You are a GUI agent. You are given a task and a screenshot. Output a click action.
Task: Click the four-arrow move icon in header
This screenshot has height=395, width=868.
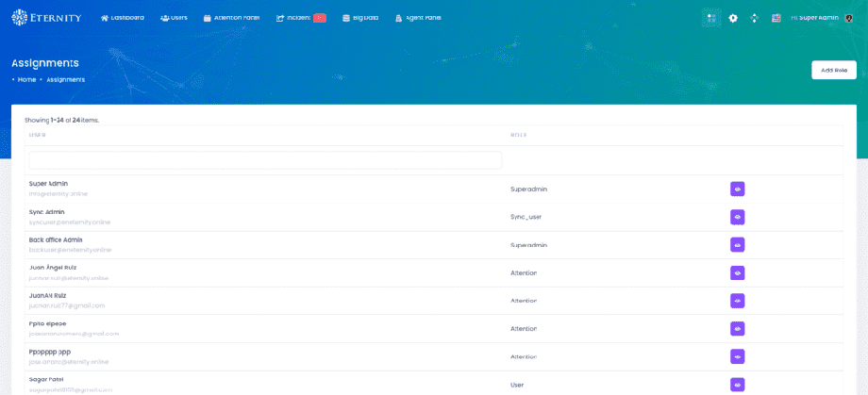(x=754, y=18)
